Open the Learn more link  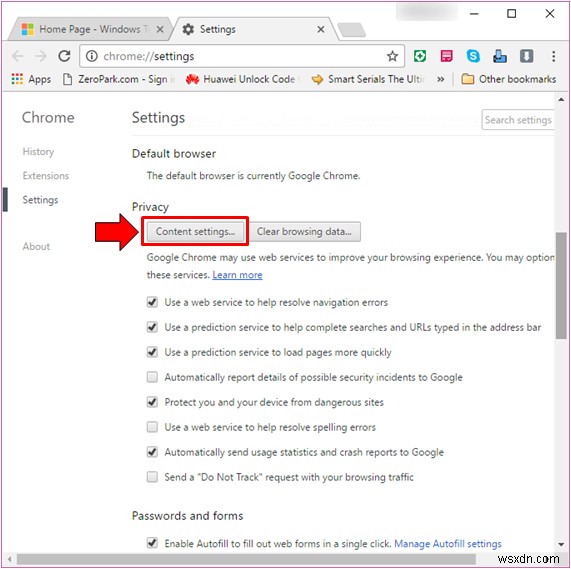pos(237,275)
